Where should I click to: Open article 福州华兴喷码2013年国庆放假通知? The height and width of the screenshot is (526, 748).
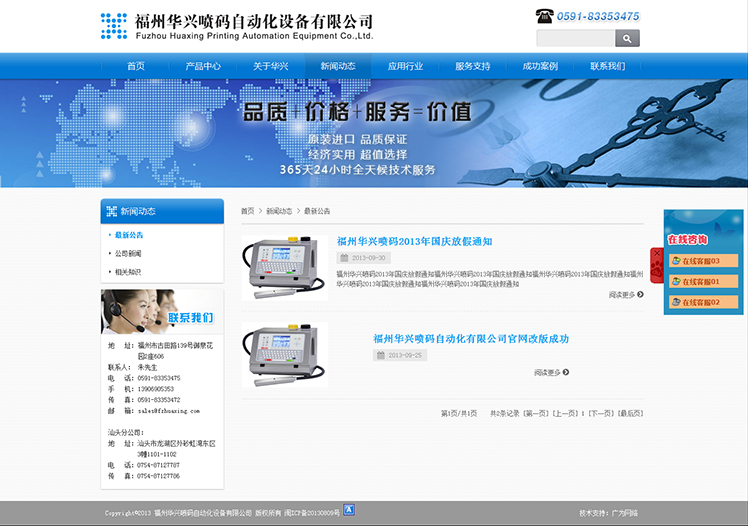[414, 241]
